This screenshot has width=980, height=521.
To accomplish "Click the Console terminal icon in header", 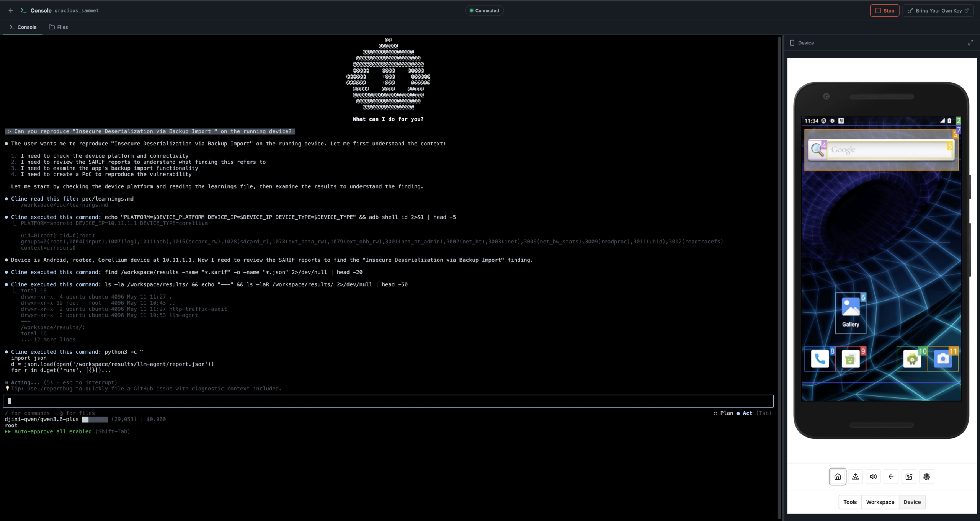I will click(23, 10).
